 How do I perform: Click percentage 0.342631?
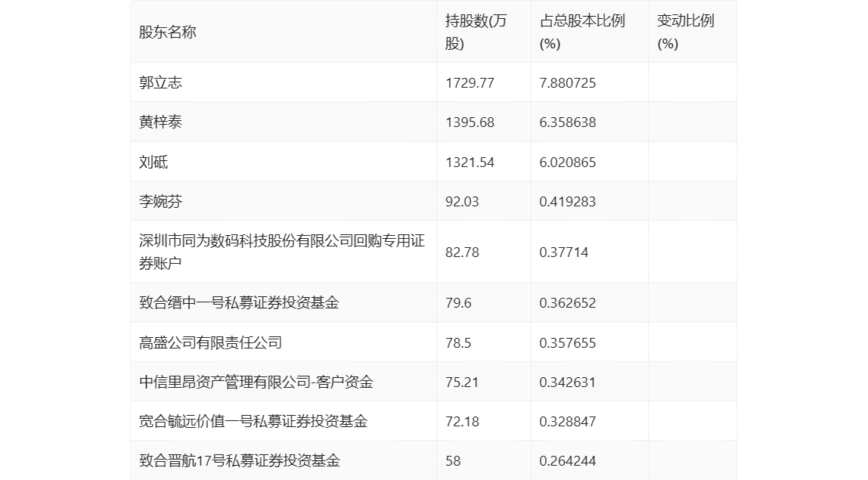click(x=567, y=382)
